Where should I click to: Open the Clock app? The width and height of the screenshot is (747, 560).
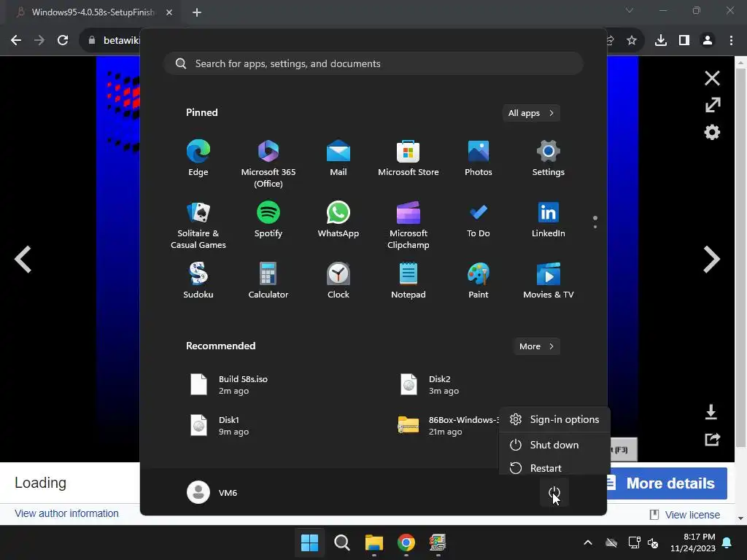tap(338, 281)
